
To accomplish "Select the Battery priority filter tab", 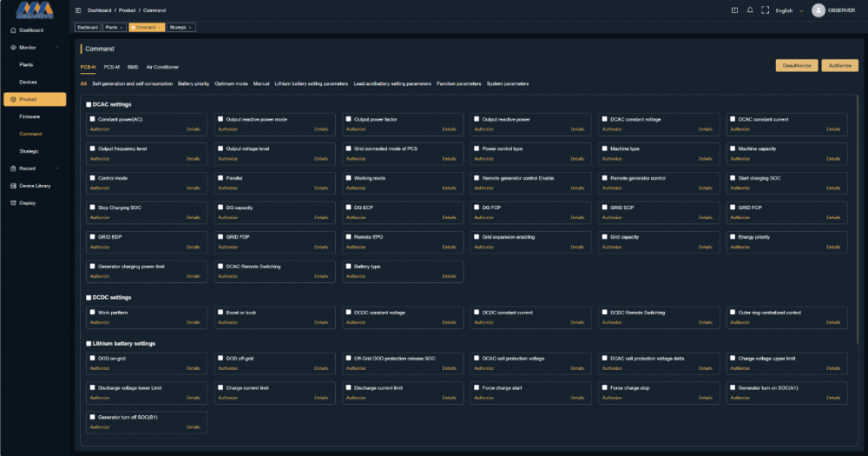I will click(x=193, y=84).
